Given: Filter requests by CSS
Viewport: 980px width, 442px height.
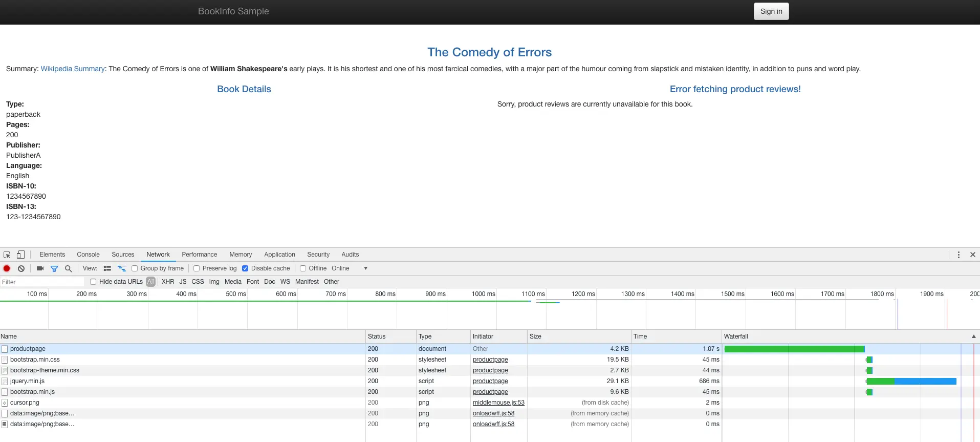Looking at the screenshot, I should [198, 282].
